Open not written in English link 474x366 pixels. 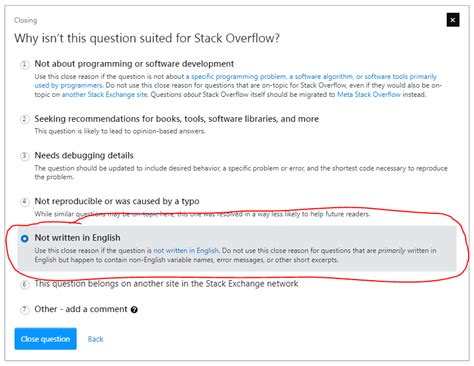click(x=186, y=250)
